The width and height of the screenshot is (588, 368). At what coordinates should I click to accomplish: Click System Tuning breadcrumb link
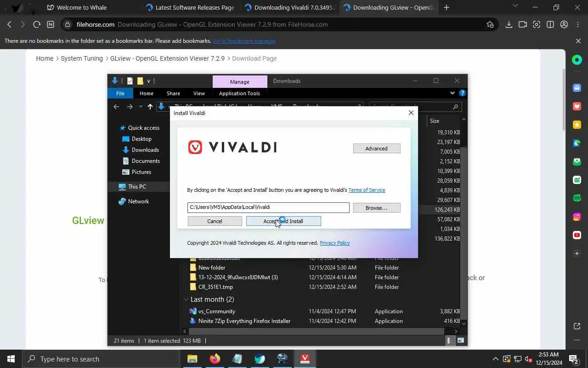(82, 58)
